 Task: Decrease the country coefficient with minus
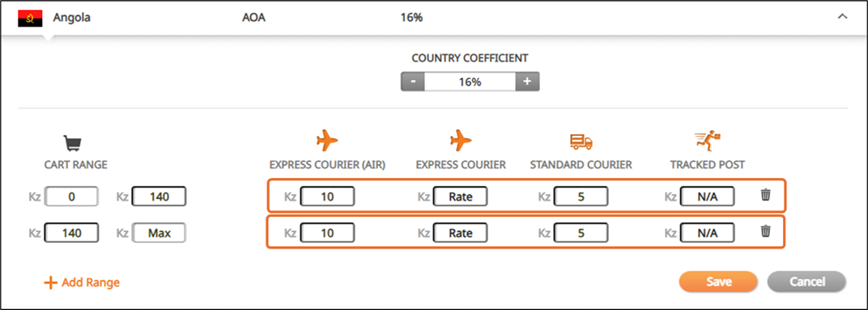(x=413, y=82)
